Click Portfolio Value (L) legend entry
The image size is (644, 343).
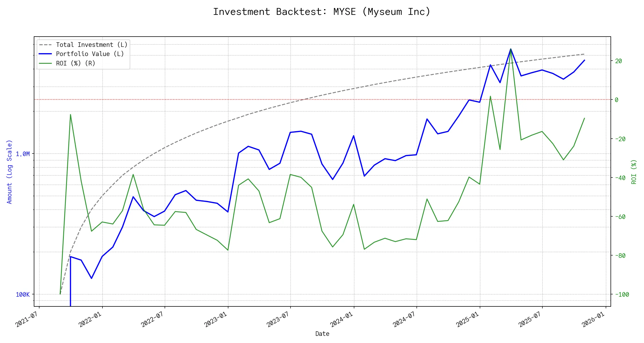pos(90,54)
